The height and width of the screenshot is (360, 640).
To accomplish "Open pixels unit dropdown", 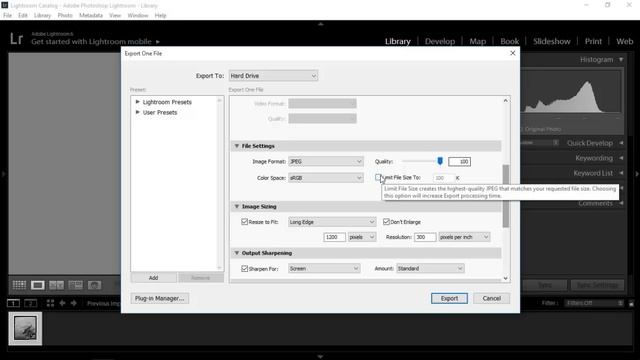I will [x=362, y=237].
